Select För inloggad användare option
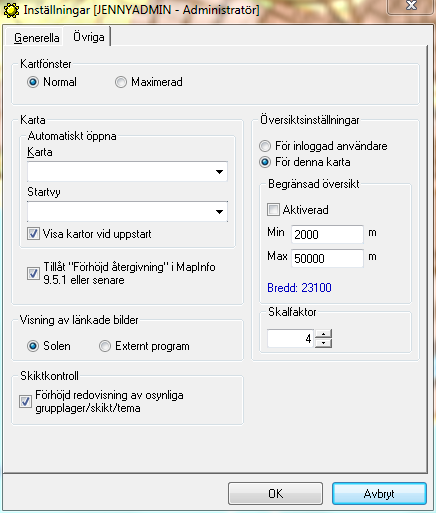This screenshot has width=436, height=513. 265,146
